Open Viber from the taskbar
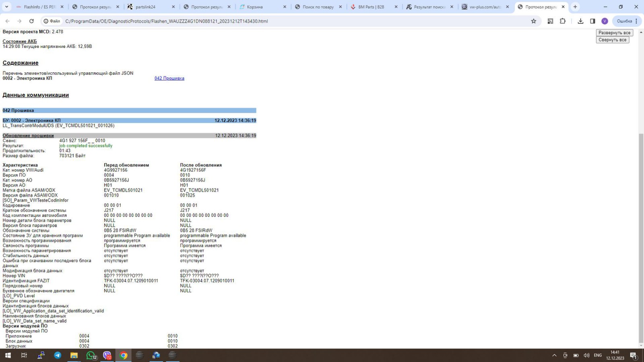Viewport: 644px width, 362px height. [x=107, y=355]
